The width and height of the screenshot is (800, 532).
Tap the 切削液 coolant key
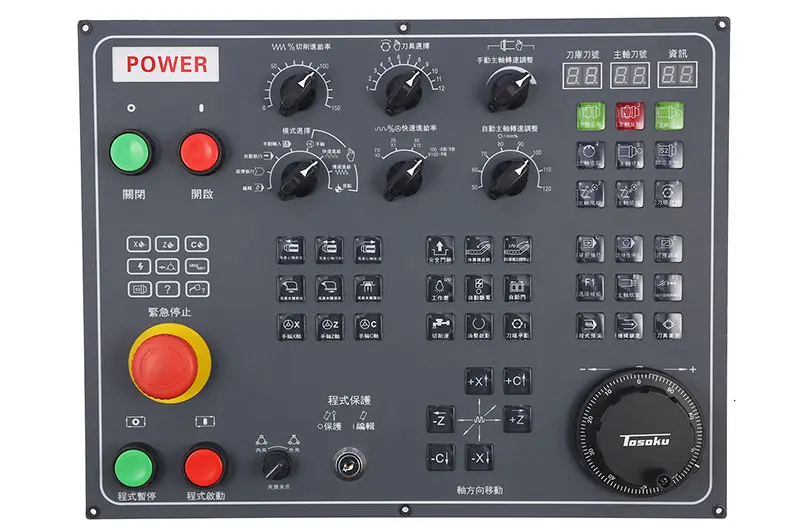pos(440,326)
